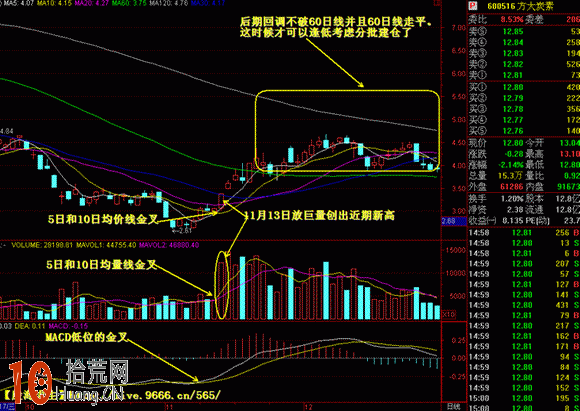The width and height of the screenshot is (580, 411).
Task: Click the DEA: 0.11 indicator label
Action: 31,326
